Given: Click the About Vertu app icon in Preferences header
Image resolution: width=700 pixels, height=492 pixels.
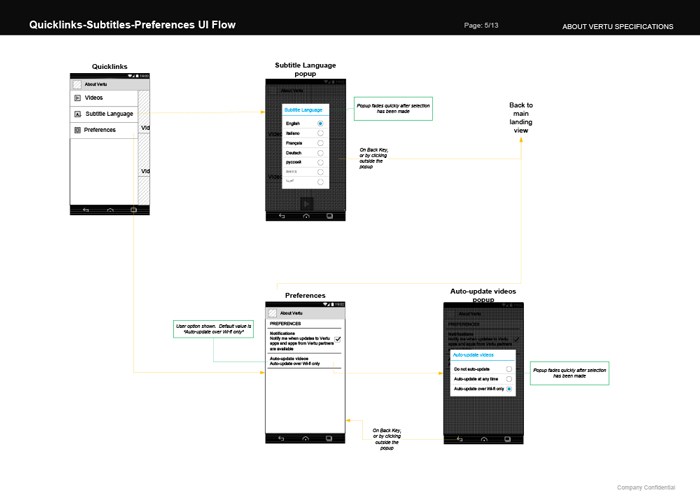Looking at the screenshot, I should point(273,313).
